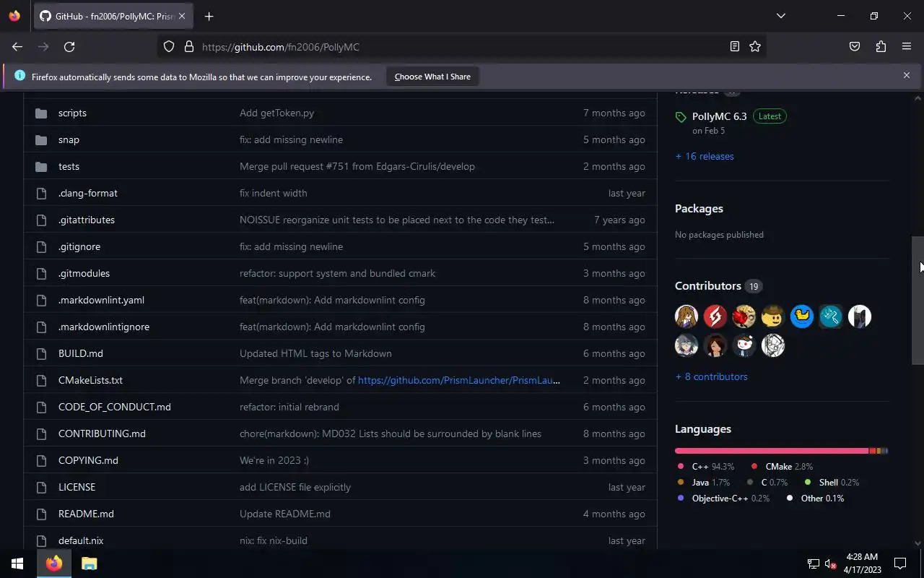This screenshot has width=924, height=578.
Task: Open the Windows Start menu
Action: click(17, 564)
